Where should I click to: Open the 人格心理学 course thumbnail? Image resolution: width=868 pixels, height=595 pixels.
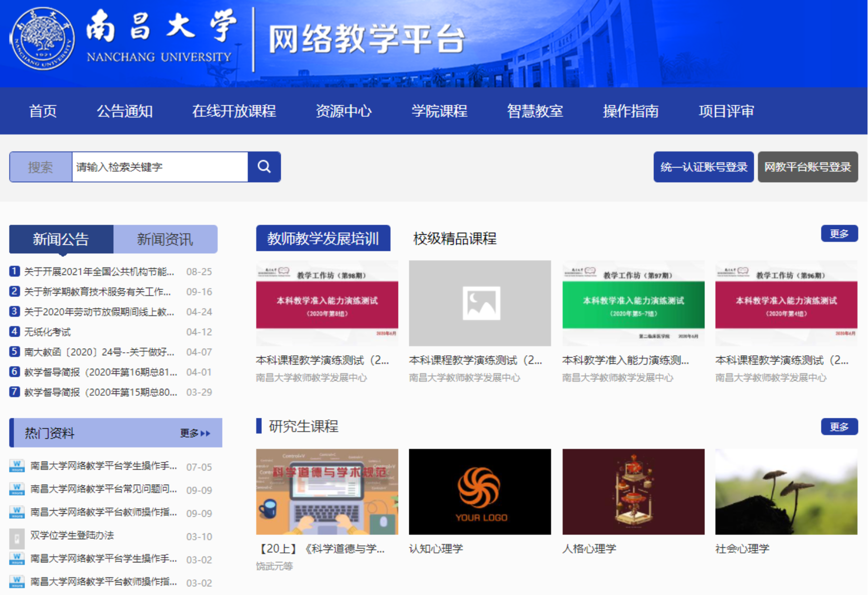coord(633,492)
